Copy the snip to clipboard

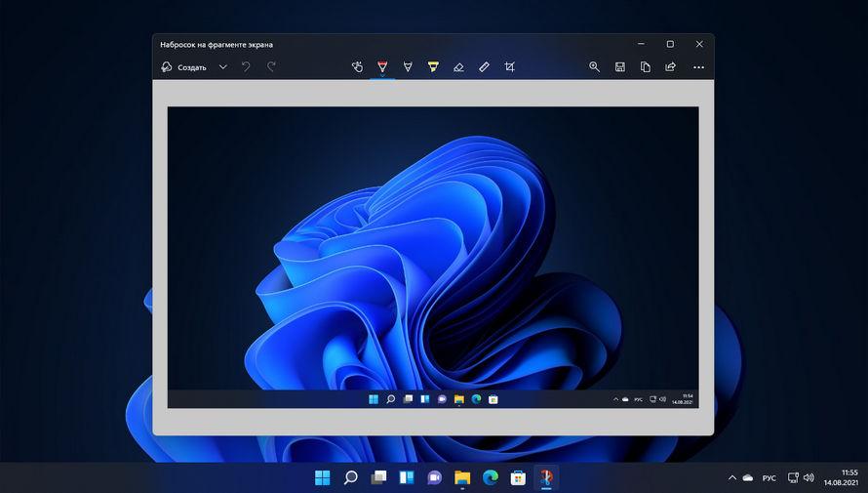pyautogui.click(x=646, y=67)
